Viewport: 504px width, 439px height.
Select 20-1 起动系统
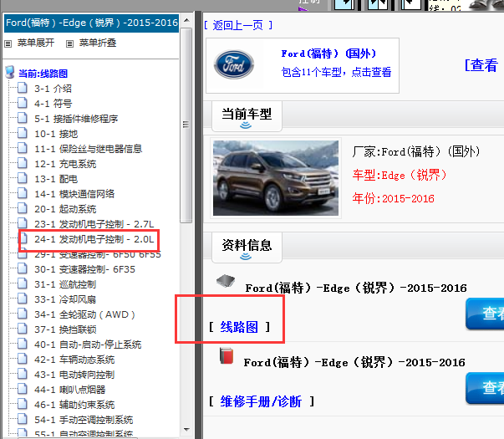(x=65, y=209)
